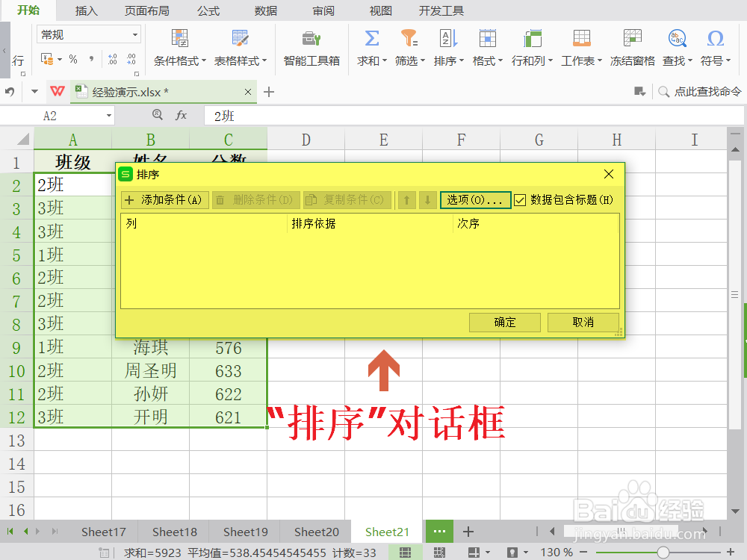Click the percent style icon
Image resolution: width=747 pixels, height=560 pixels.
pyautogui.click(x=73, y=59)
